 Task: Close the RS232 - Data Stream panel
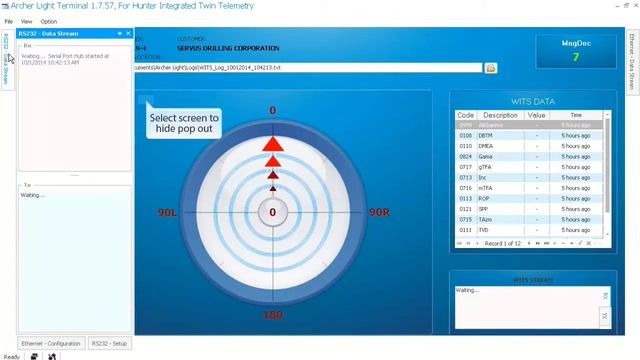(x=129, y=33)
